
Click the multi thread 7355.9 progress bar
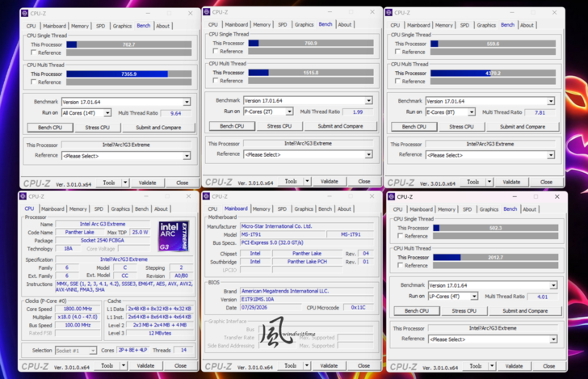[129, 74]
